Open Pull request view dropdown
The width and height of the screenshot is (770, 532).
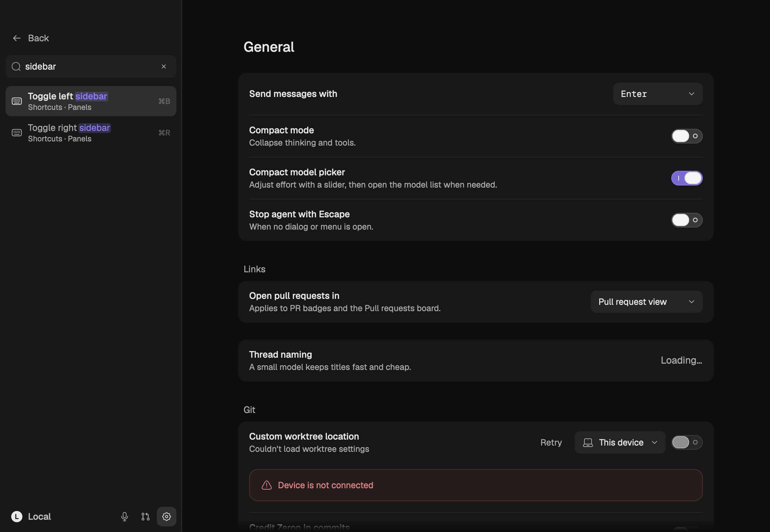[646, 302]
